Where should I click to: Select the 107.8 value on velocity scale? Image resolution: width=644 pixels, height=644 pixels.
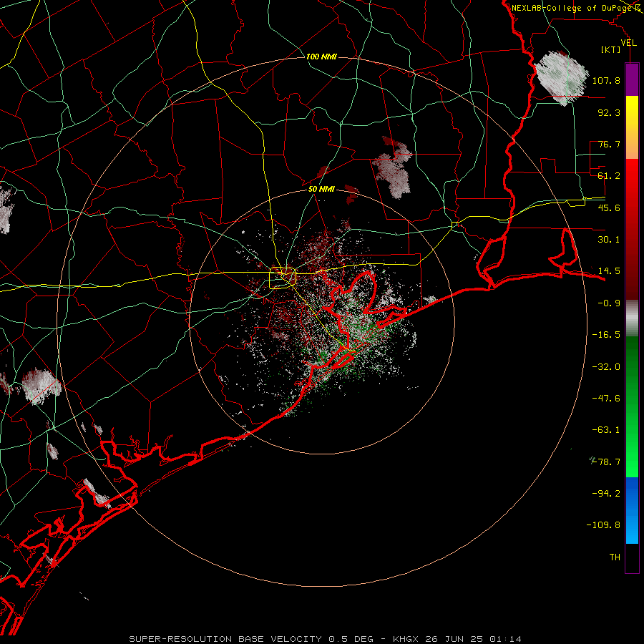606,80
